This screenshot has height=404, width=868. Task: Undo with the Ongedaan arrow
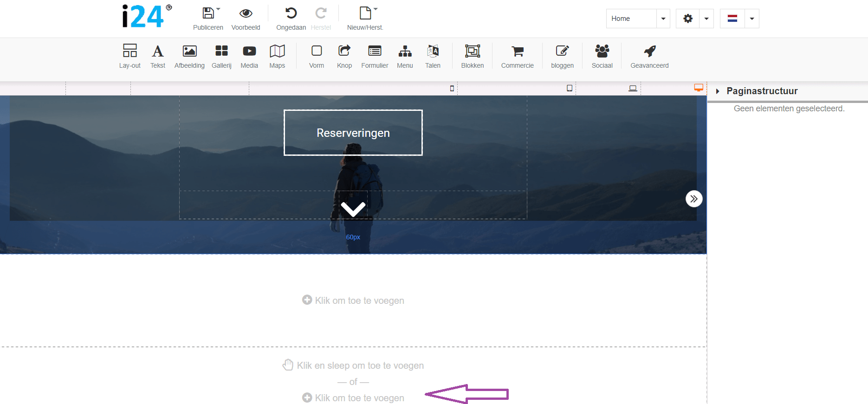click(291, 13)
